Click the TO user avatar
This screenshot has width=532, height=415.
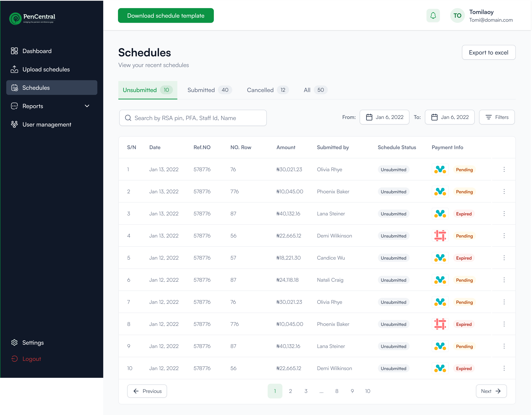pos(457,16)
